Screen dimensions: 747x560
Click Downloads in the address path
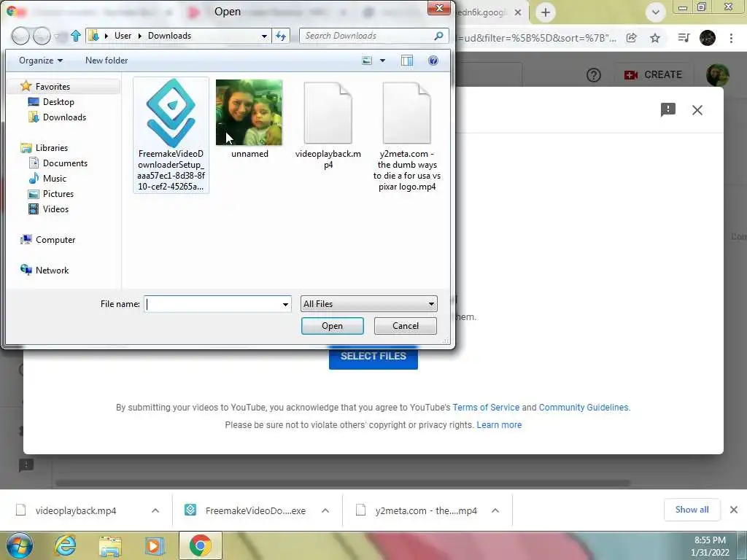(169, 36)
